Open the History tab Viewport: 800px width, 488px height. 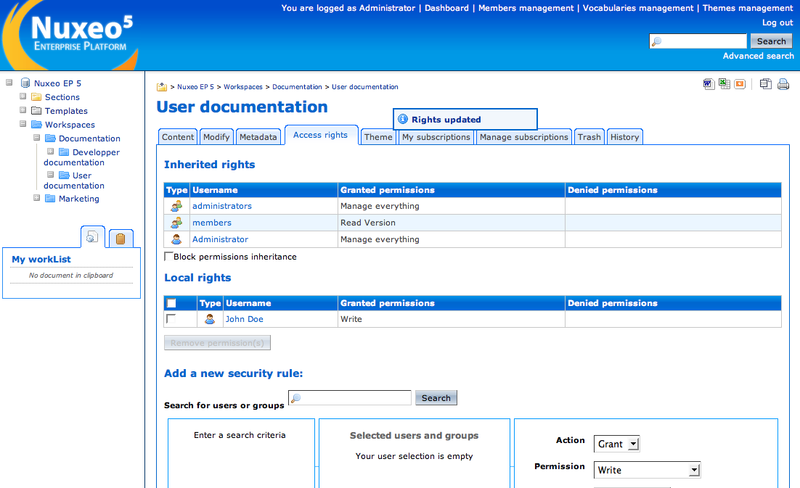[x=624, y=137]
